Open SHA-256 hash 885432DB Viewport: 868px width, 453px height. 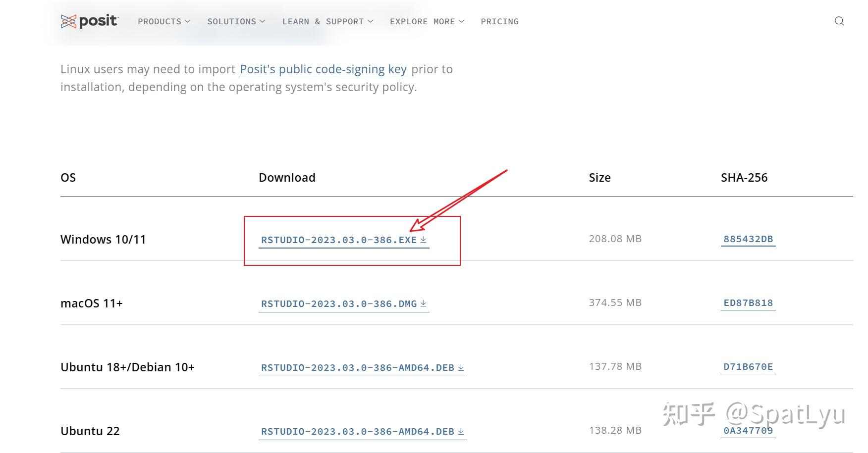(x=748, y=239)
